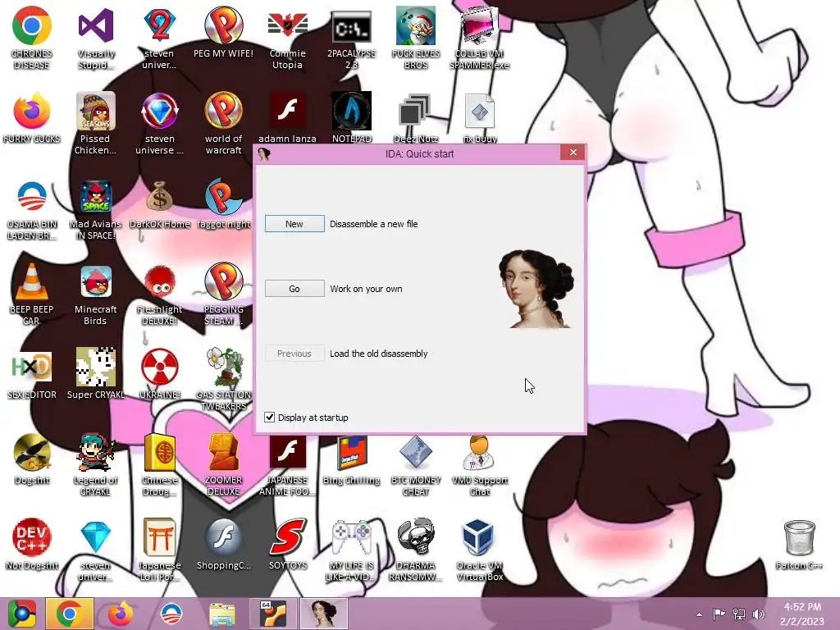Open the network tray icon
840x630 pixels.
[739, 614]
